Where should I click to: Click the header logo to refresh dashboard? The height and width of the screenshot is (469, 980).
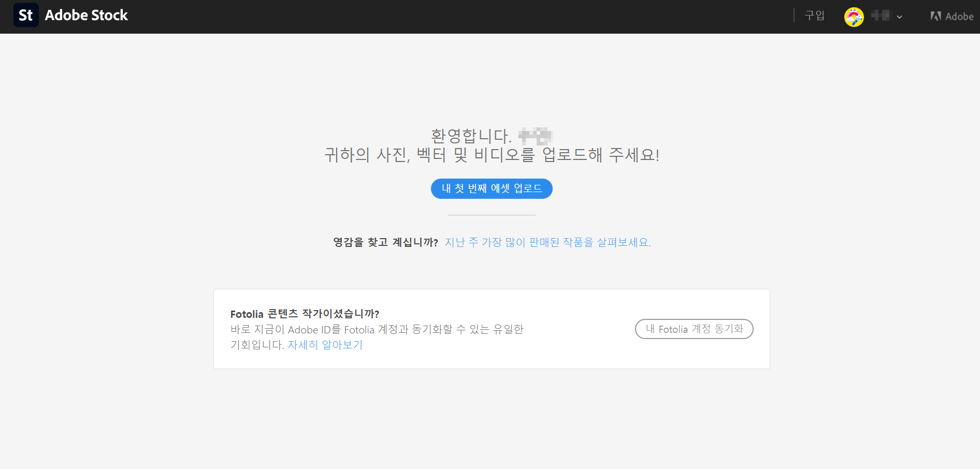tap(70, 15)
